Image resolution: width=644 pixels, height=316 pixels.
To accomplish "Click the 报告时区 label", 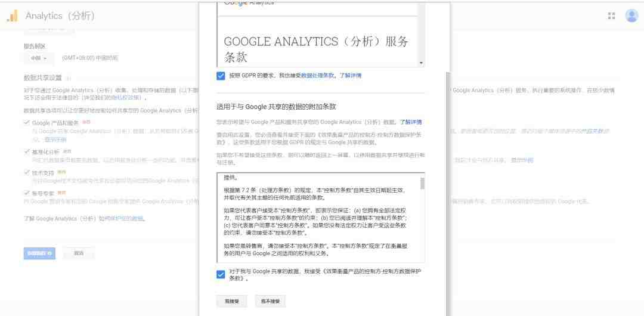I will pos(35,47).
